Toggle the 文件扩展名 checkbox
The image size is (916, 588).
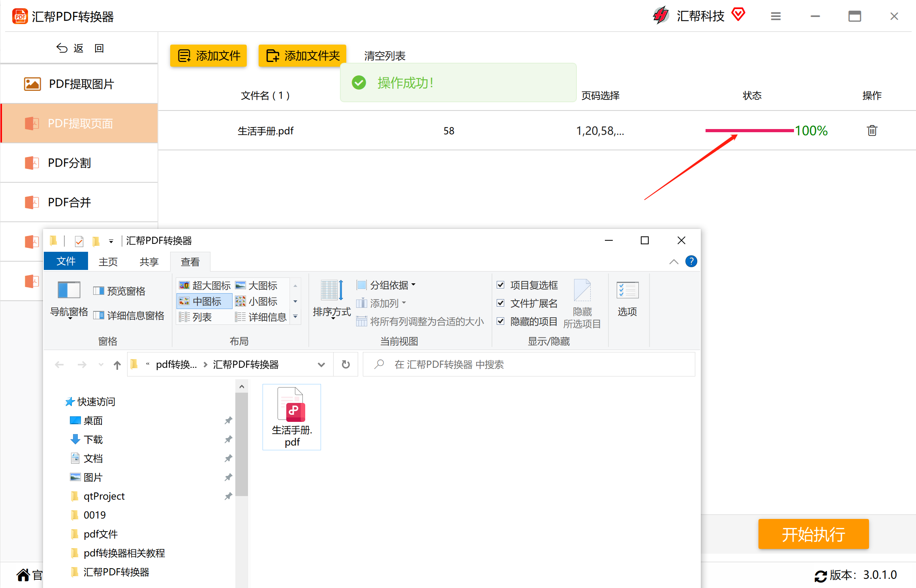[x=501, y=303]
